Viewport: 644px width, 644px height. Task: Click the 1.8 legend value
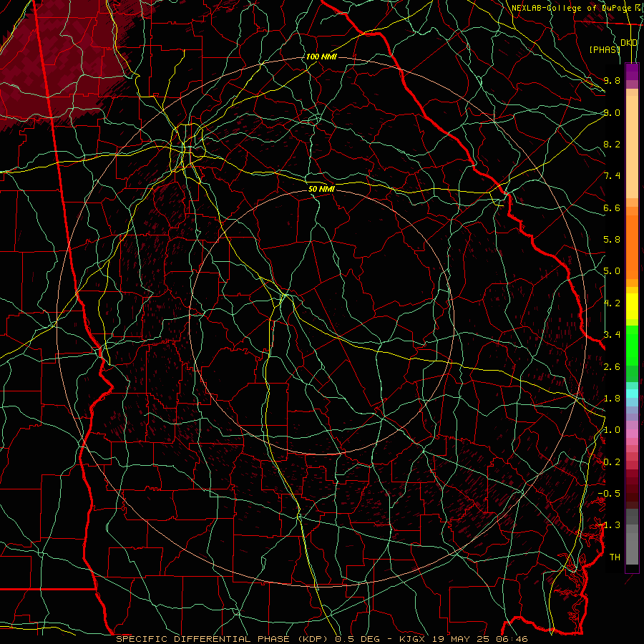(x=612, y=399)
